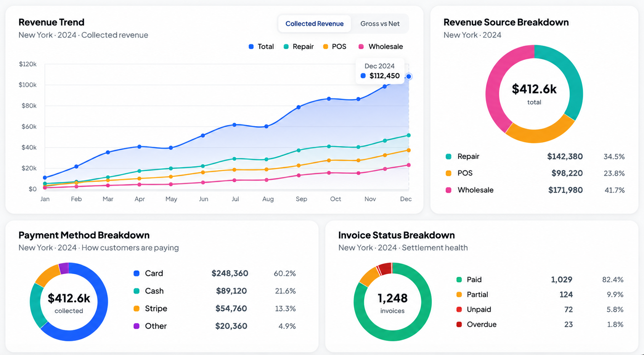Click the purple swatch beside Other
The height and width of the screenshot is (355, 644).
pos(137,326)
